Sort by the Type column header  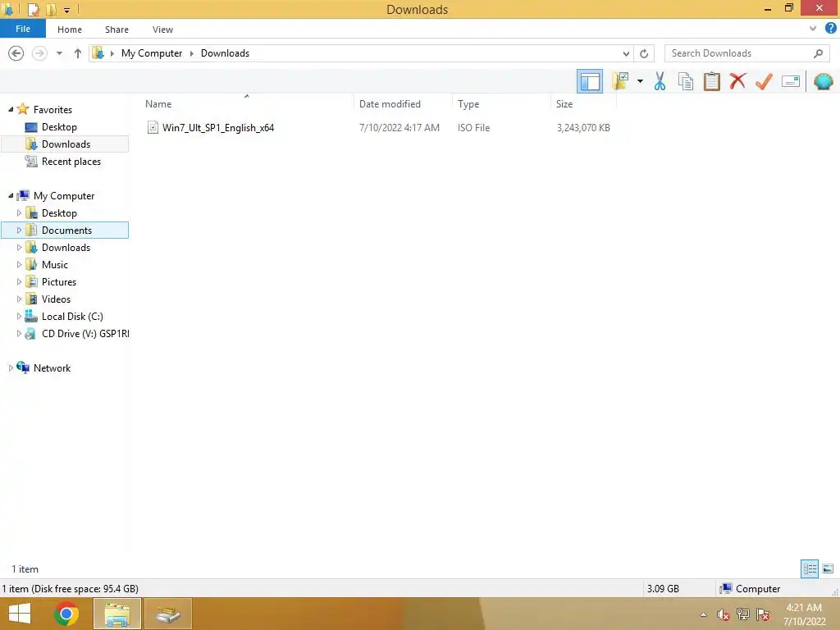468,104
